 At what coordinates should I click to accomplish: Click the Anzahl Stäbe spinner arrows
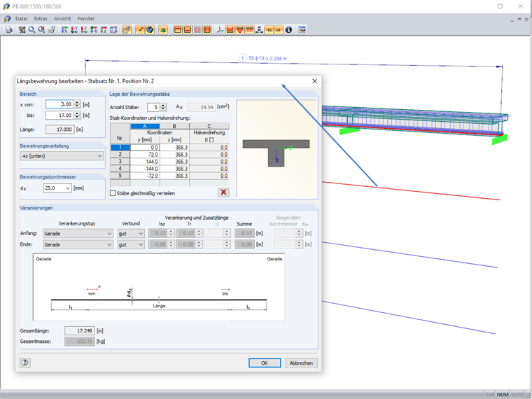click(163, 107)
